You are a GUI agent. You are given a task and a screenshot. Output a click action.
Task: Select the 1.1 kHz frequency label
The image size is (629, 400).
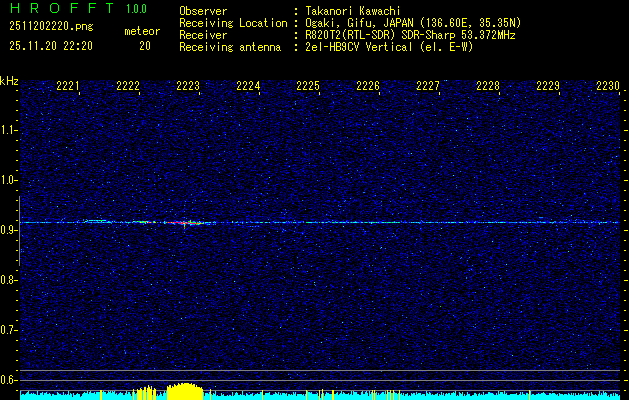click(9, 130)
